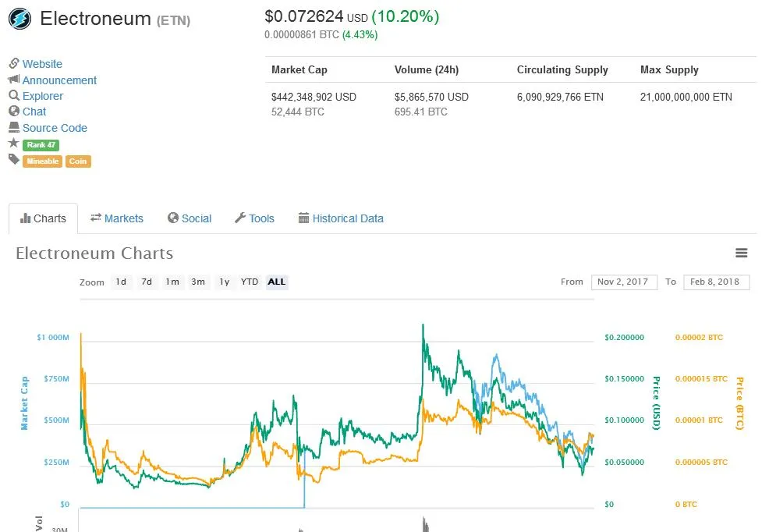Set chart zoom to 1m
Viewport: 776px width, 532px height.
(172, 282)
